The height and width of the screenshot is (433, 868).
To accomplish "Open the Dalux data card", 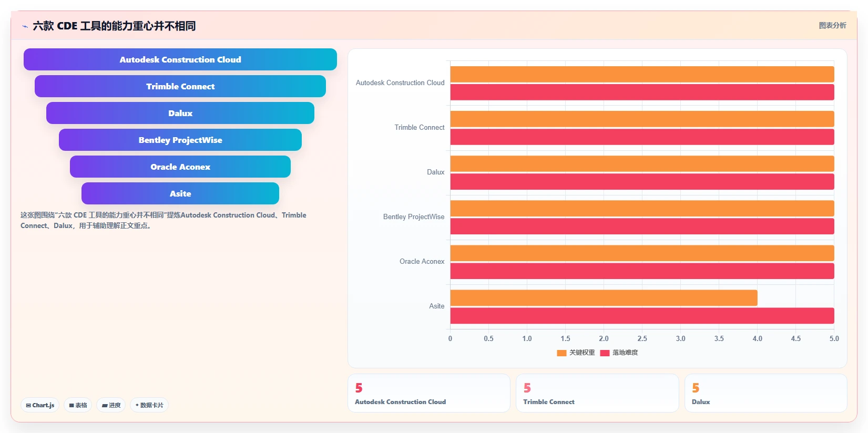I will [765, 393].
